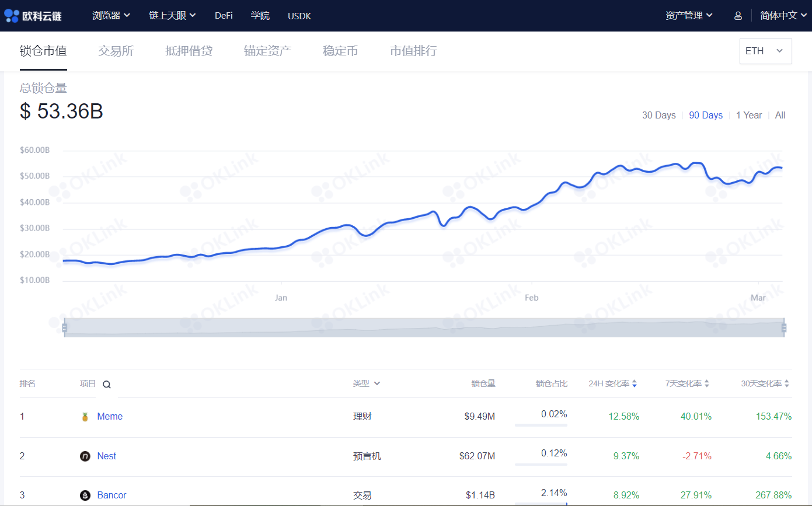Click the 锁仓占比 column header
Image resolution: width=812 pixels, height=506 pixels.
552,383
